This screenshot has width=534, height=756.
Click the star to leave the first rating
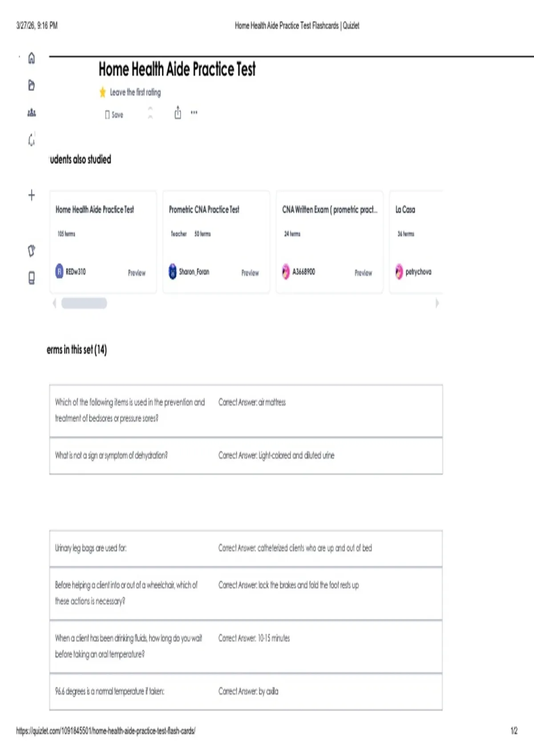click(103, 92)
